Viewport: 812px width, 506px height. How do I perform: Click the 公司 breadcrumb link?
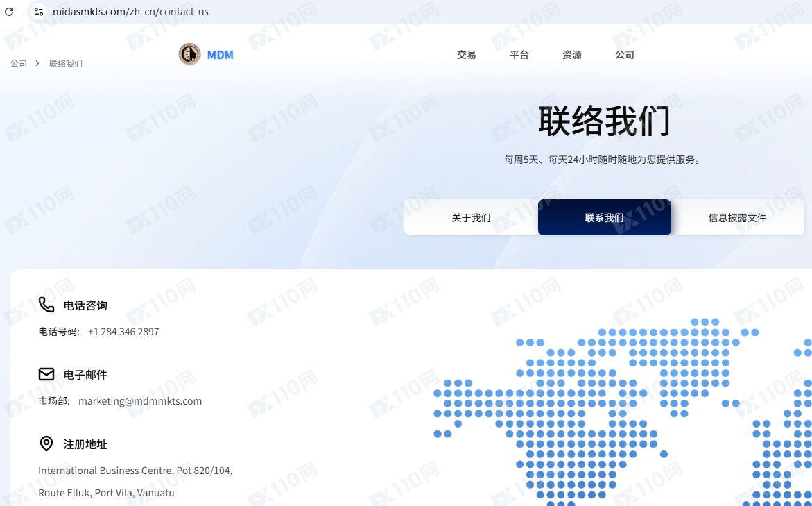19,64
